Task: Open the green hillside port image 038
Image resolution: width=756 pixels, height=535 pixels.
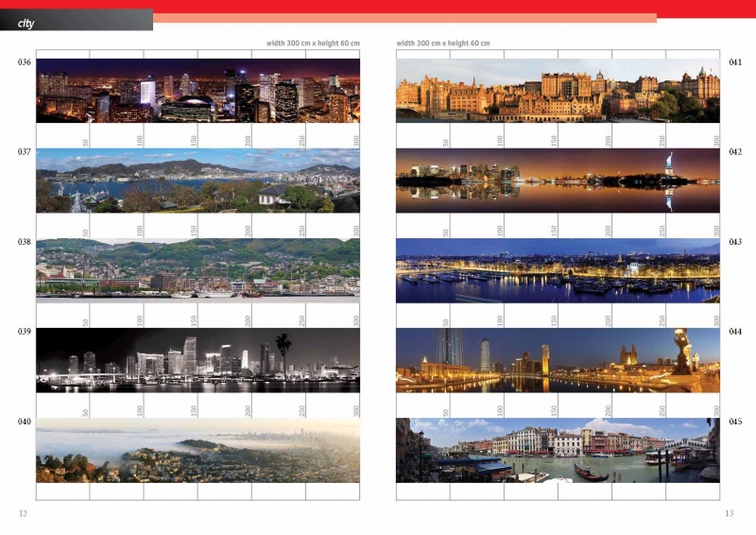Action: click(198, 268)
